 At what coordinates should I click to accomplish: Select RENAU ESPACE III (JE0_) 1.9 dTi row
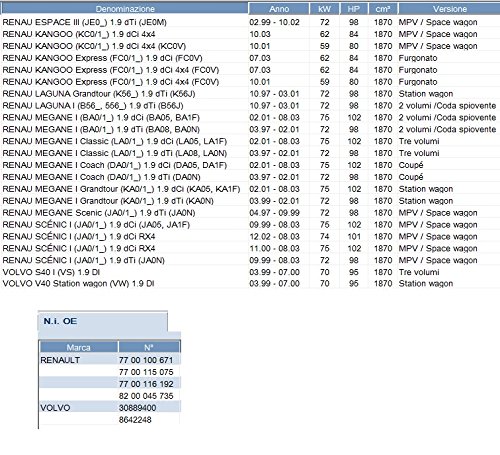[250, 22]
